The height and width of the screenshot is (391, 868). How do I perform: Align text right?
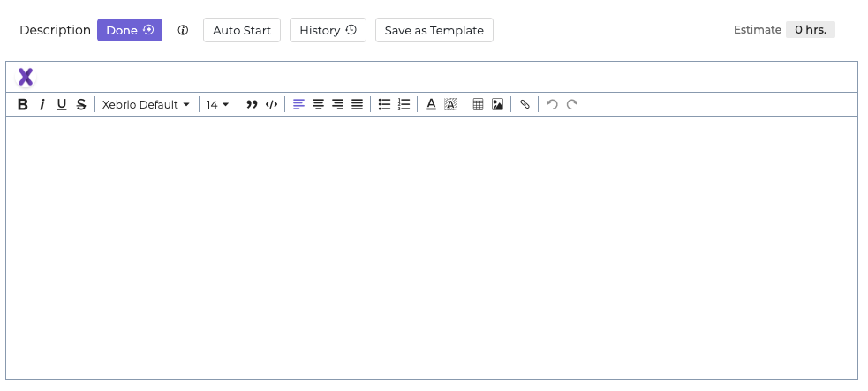click(337, 104)
